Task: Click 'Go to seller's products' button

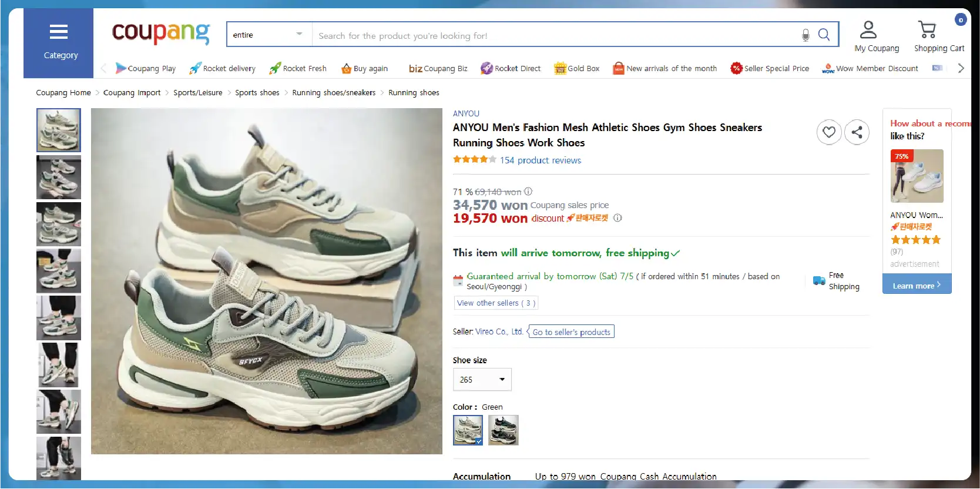Action: [x=571, y=332]
